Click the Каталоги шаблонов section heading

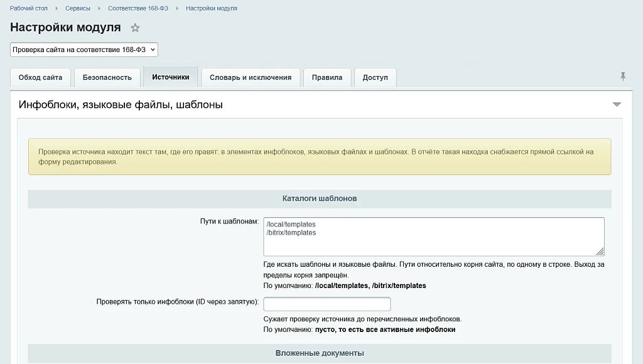320,198
